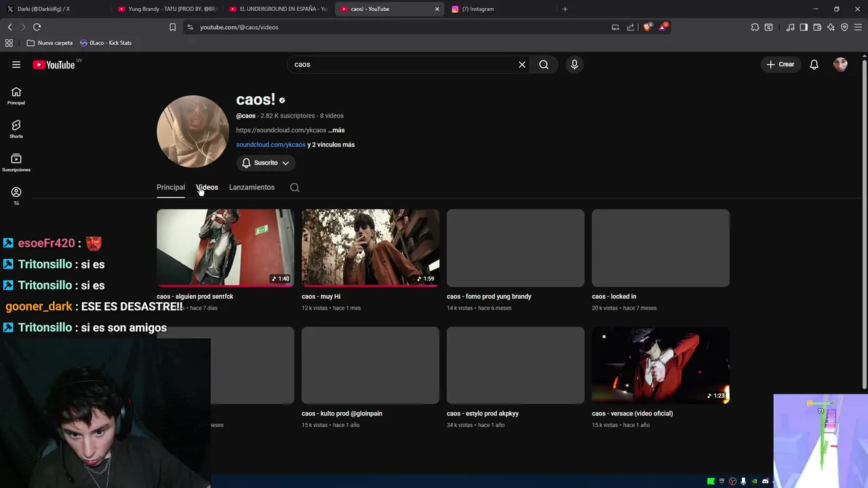Expand channel description with ...más
Screen dimensions: 868x488
tap(336, 130)
